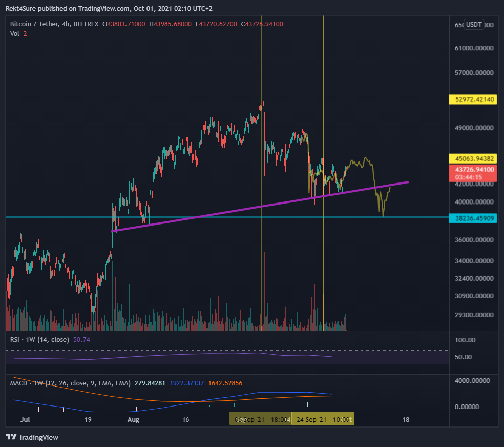
Task: Click the MACD signal value 1642.52856
Action: pyautogui.click(x=225, y=383)
